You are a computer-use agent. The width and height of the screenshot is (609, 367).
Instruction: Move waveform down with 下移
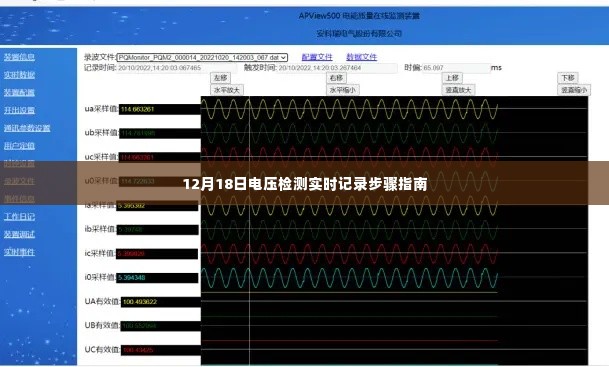(568, 78)
